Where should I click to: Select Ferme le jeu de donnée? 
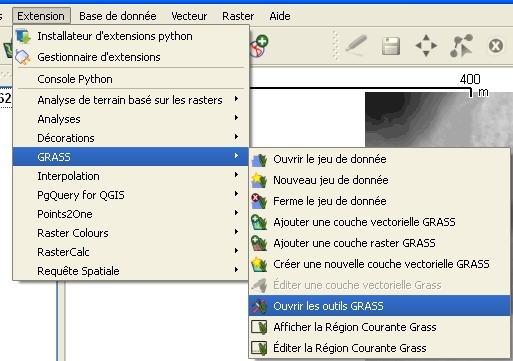click(379, 201)
